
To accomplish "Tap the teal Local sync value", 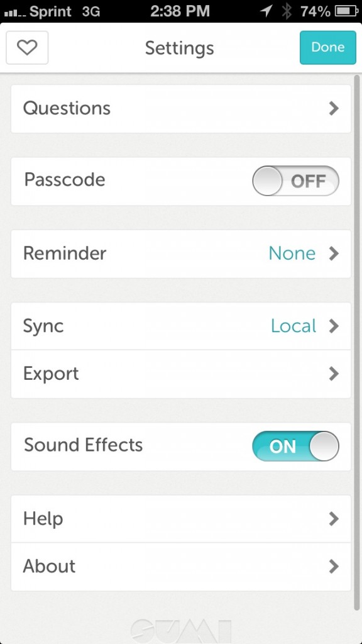I will [293, 326].
